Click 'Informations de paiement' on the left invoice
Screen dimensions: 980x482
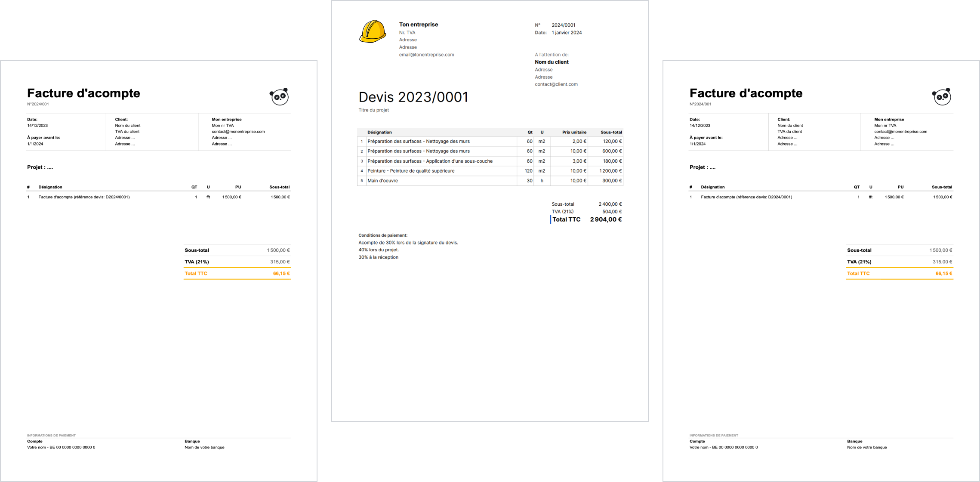pos(51,436)
